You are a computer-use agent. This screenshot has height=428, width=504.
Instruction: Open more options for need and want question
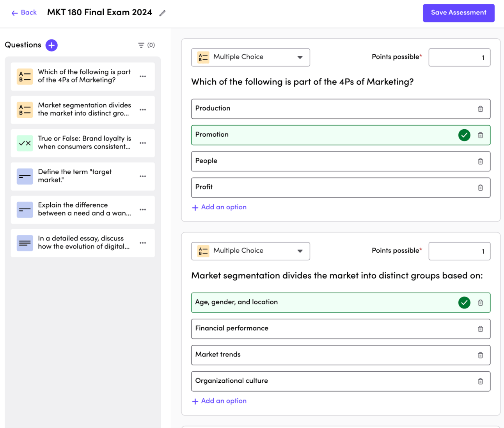point(143,210)
